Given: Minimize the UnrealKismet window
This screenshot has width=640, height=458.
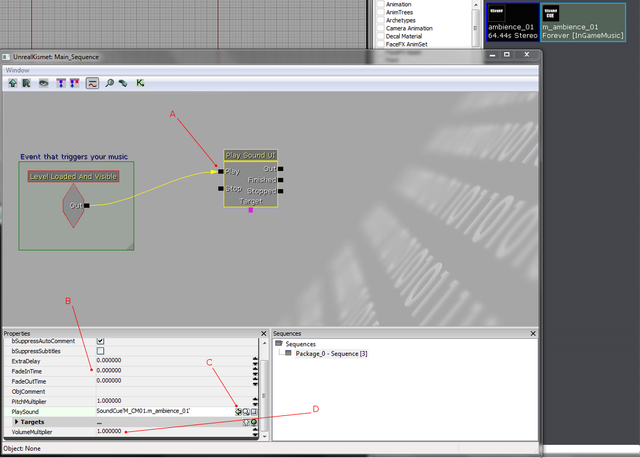Looking at the screenshot, I should coord(493,55).
